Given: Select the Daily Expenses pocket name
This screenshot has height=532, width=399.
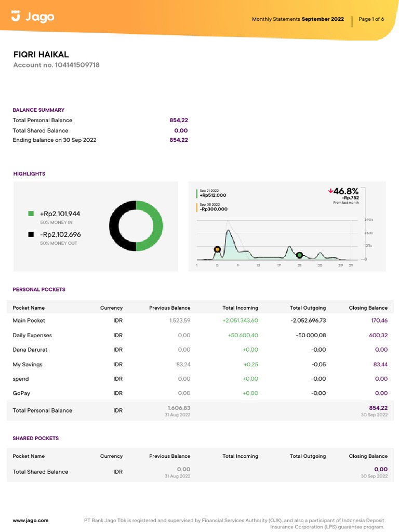Looking at the screenshot, I should pyautogui.click(x=32, y=335).
